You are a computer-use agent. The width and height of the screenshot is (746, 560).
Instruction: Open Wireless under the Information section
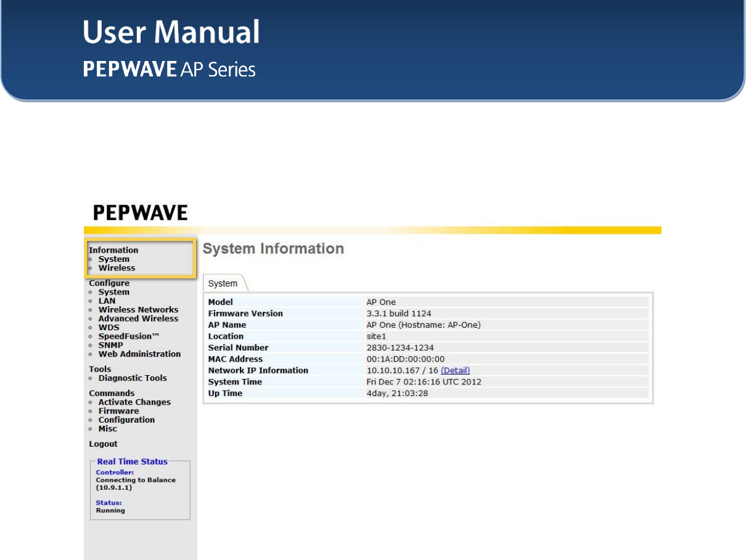(117, 268)
